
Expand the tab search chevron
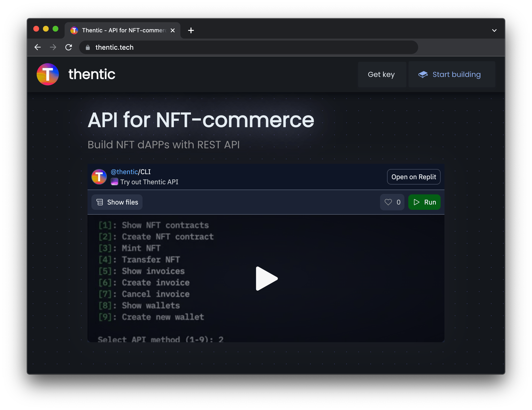click(494, 30)
